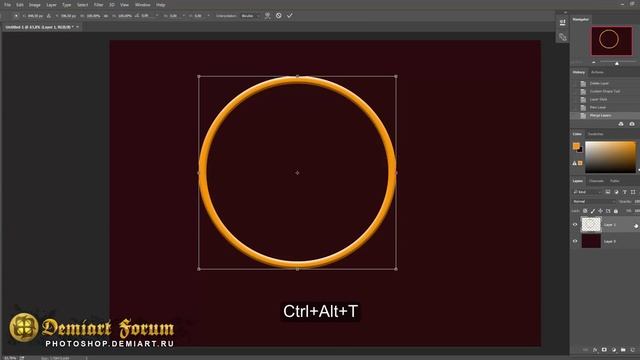
Task: Filter for shape layers icon
Action: tap(633, 192)
